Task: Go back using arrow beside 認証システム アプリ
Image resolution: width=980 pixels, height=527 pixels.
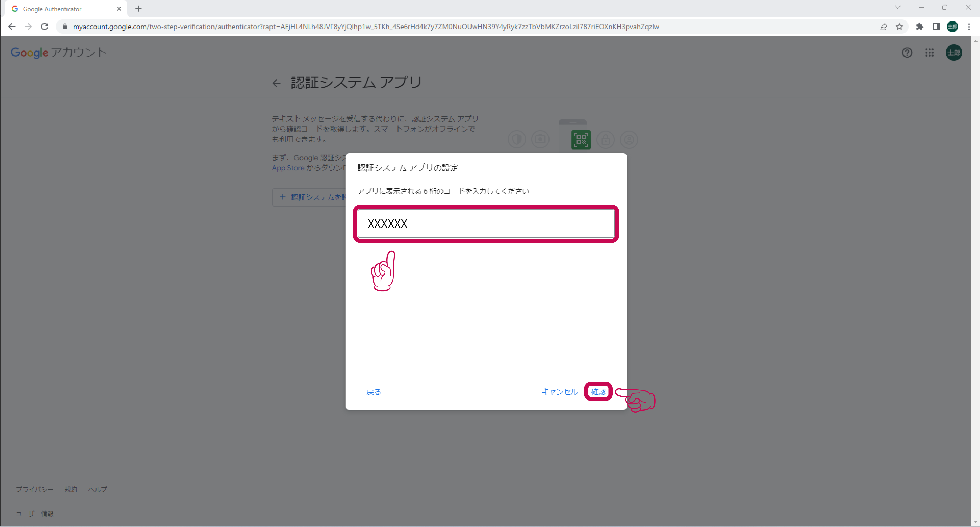Action: tap(277, 83)
